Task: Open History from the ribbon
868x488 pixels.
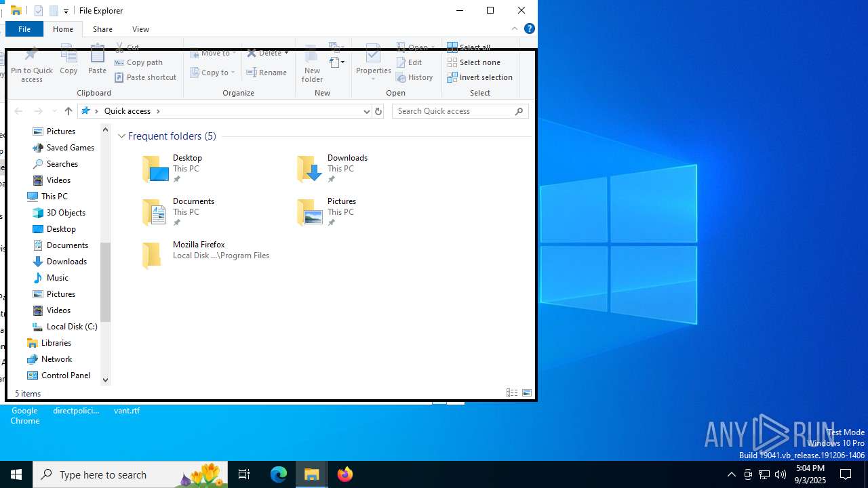Action: tap(414, 77)
